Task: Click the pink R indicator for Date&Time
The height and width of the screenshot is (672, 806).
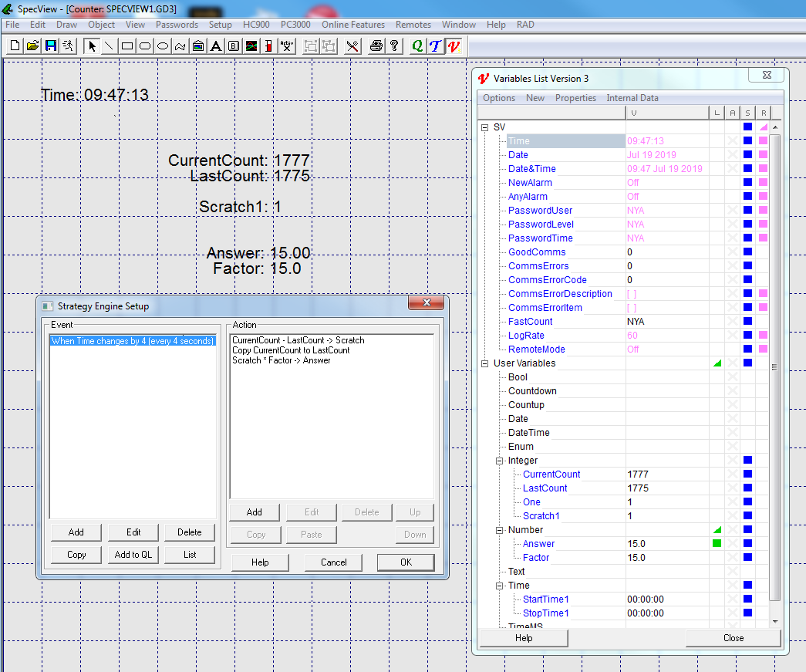Action: point(763,168)
